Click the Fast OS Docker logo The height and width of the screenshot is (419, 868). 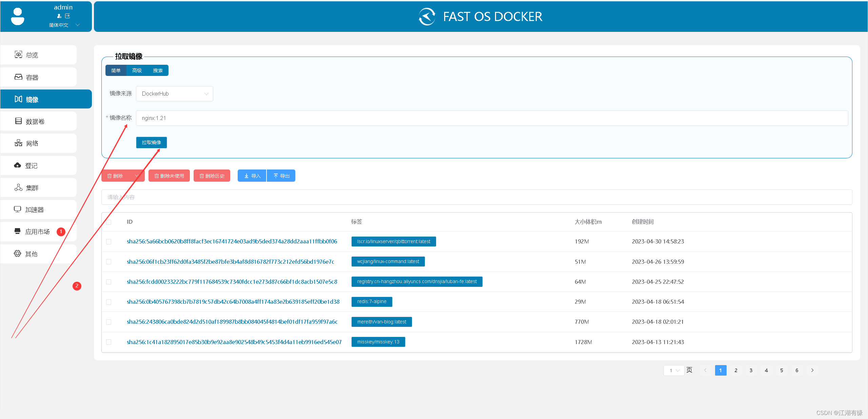(427, 17)
